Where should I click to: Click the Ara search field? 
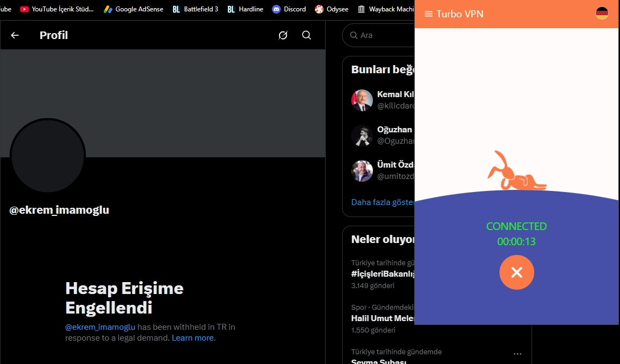pos(378,35)
